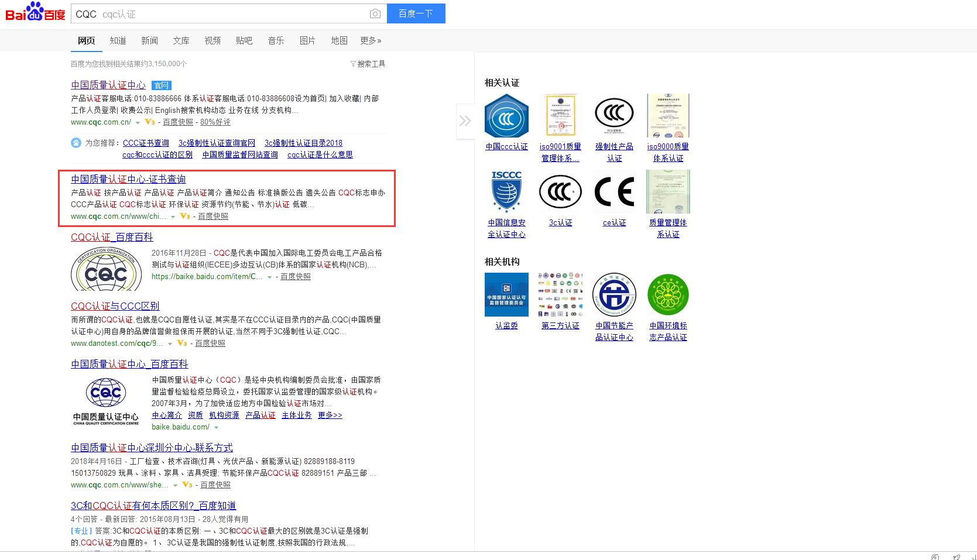Click the paw recommendation icon

76,143
